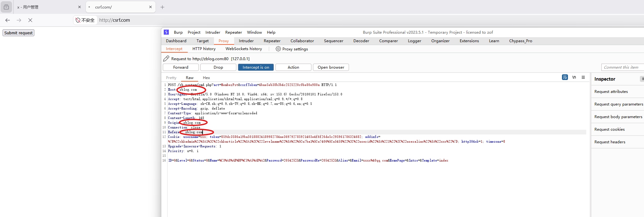Click the Comment this item field

point(623,67)
